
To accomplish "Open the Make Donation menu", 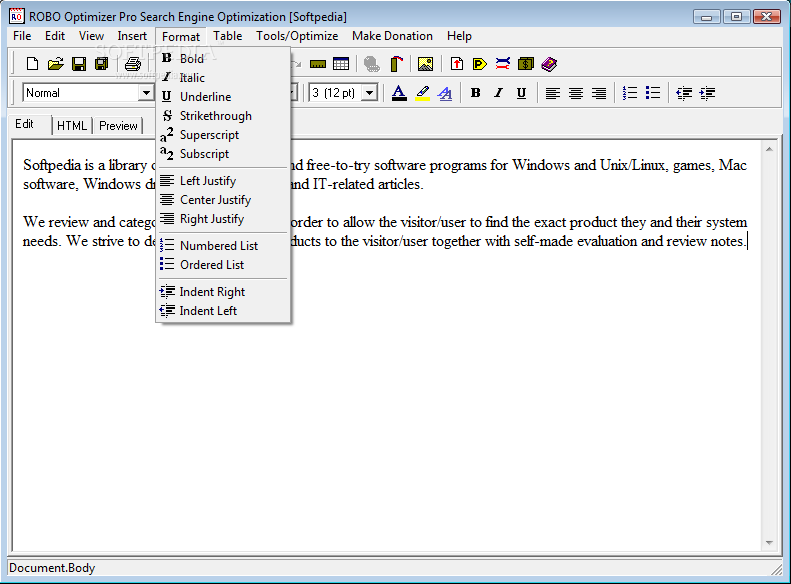I will point(392,36).
